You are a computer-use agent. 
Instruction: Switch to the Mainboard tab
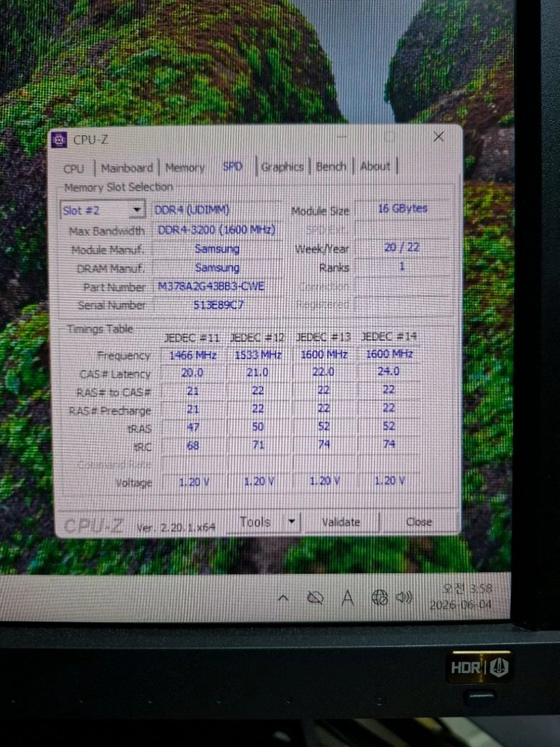click(127, 168)
